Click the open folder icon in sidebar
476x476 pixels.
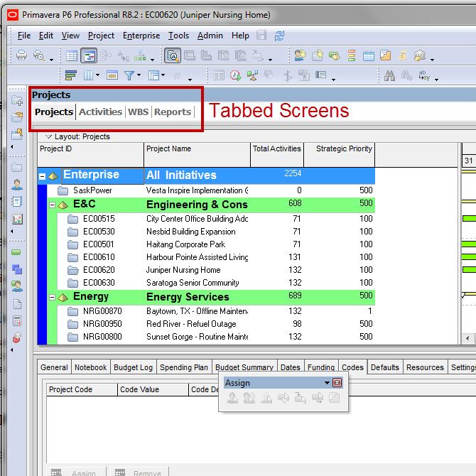pyautogui.click(x=17, y=117)
